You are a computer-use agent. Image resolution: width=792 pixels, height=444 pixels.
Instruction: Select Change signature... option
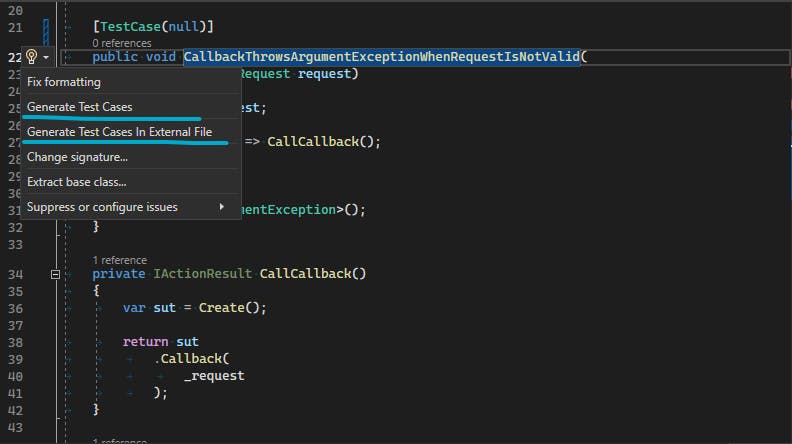(x=77, y=157)
